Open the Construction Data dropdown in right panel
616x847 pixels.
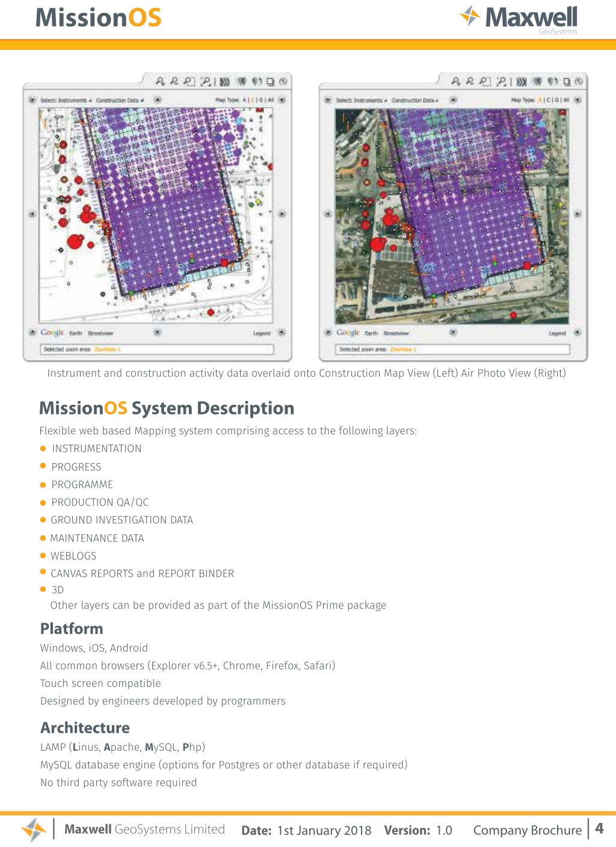[415, 100]
